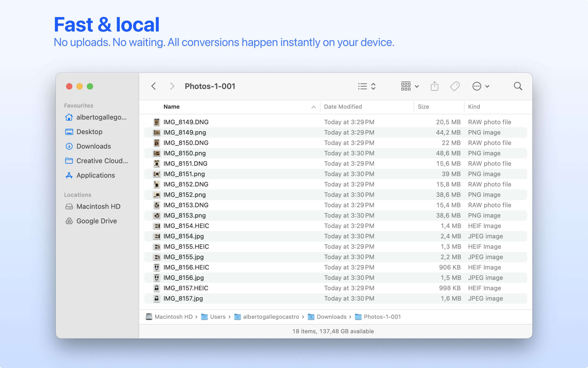Select the file IMG_8151.png

click(336, 174)
